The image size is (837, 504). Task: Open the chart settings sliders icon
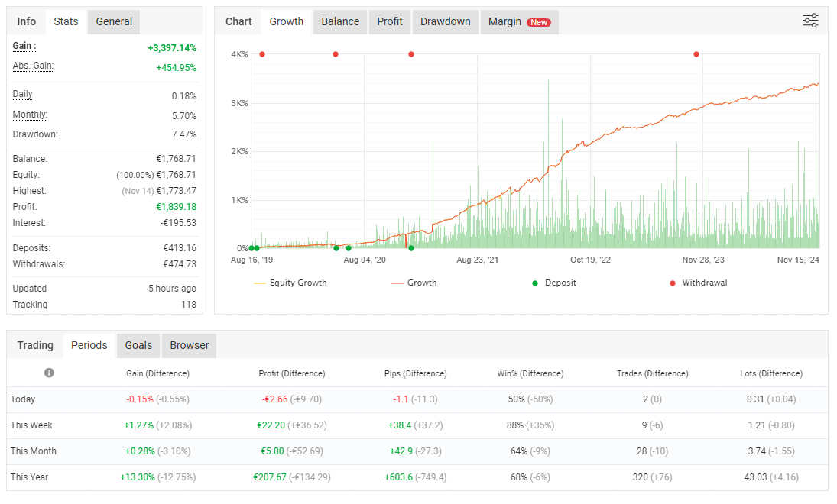coord(810,21)
